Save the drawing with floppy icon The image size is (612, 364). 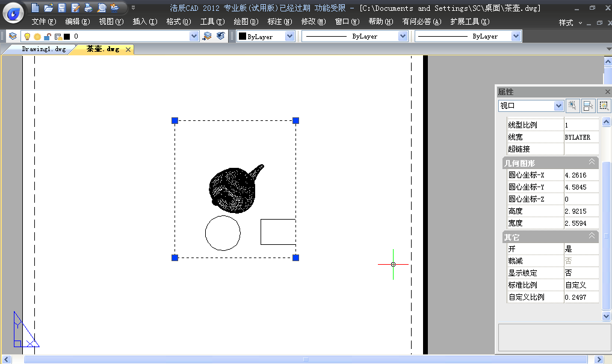tap(61, 8)
